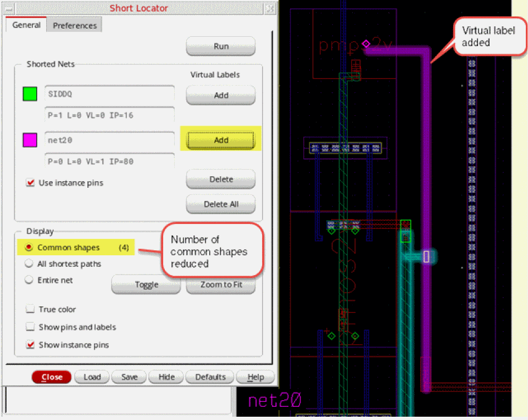The width and height of the screenshot is (528, 420).
Task: Click the green highlighted square in layout
Action: pos(405,231)
